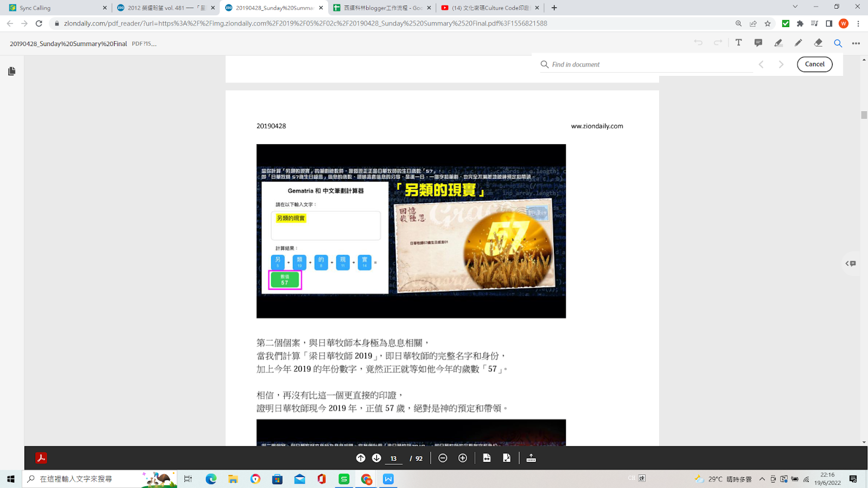
Task: Click the Fit to Page icon
Action: pos(507,458)
